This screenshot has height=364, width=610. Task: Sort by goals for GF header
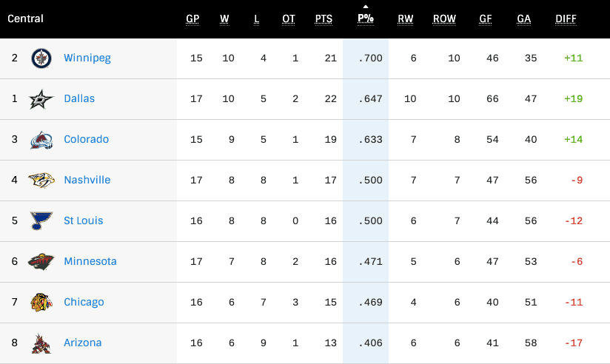(486, 19)
